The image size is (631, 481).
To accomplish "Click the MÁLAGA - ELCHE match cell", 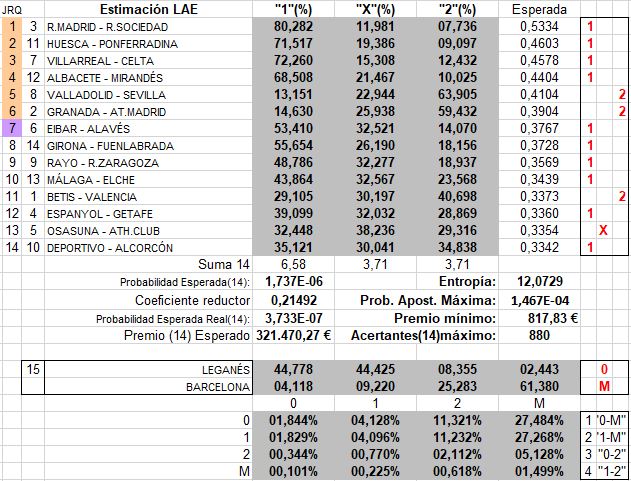I will 148,180.
